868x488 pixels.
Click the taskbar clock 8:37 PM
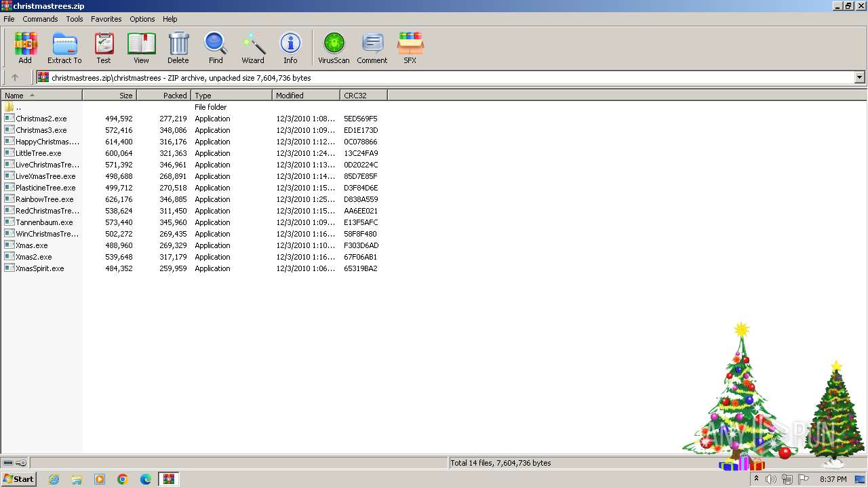pyautogui.click(x=833, y=479)
